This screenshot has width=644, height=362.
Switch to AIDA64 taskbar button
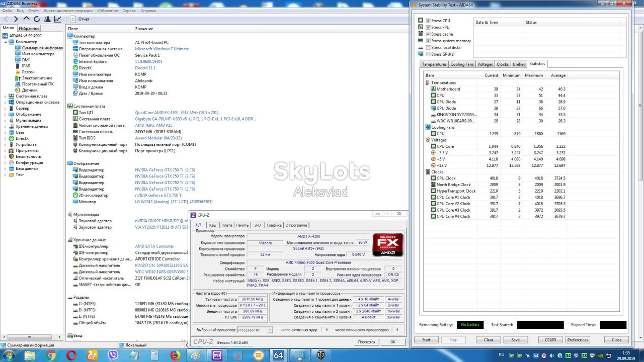point(279,355)
